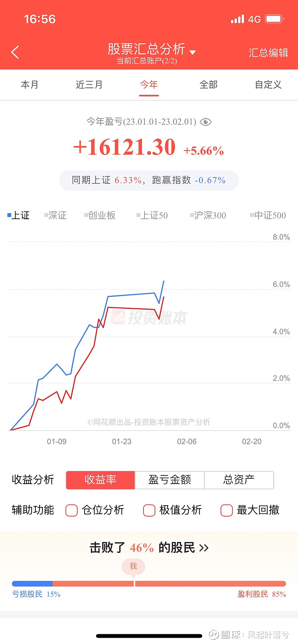Switch to the 全部 tab
This screenshot has height=644, width=298.
209,85
